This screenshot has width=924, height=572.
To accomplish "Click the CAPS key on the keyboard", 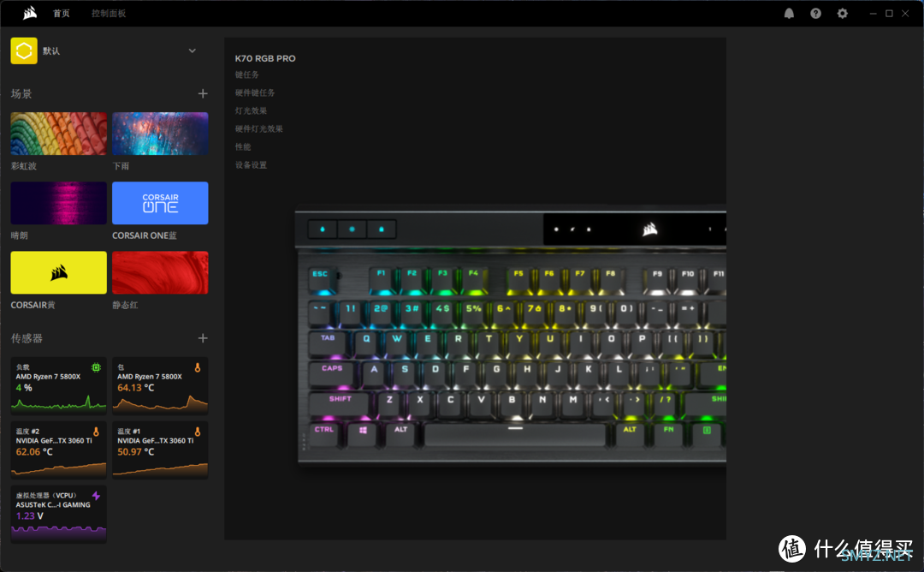I will coord(332,372).
